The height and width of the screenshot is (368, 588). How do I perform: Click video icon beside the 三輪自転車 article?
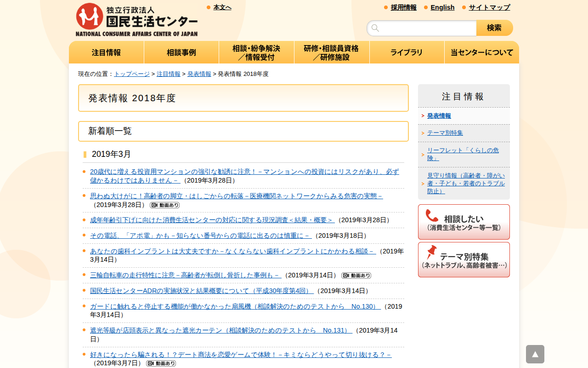coord(356,276)
